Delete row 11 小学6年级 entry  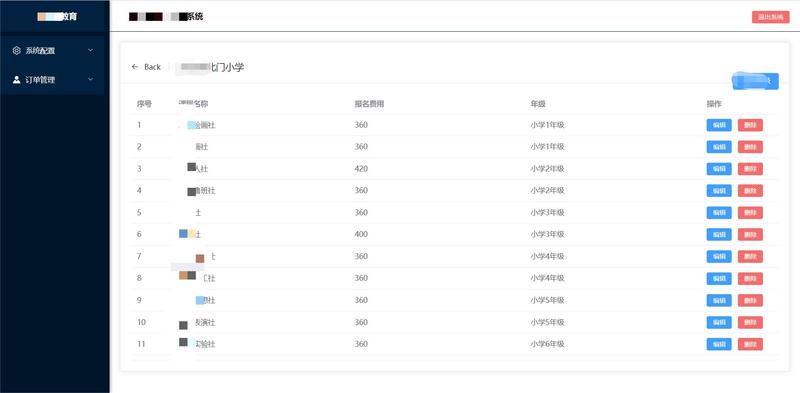click(750, 344)
